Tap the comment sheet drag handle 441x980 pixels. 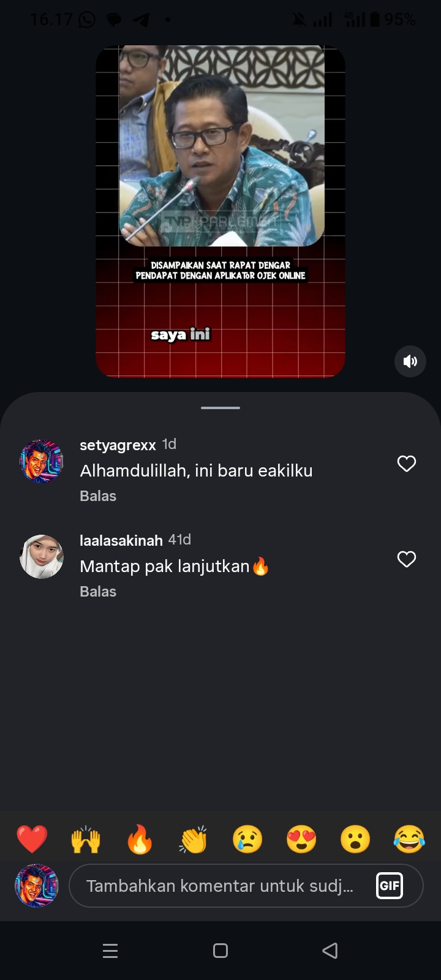pos(221,407)
